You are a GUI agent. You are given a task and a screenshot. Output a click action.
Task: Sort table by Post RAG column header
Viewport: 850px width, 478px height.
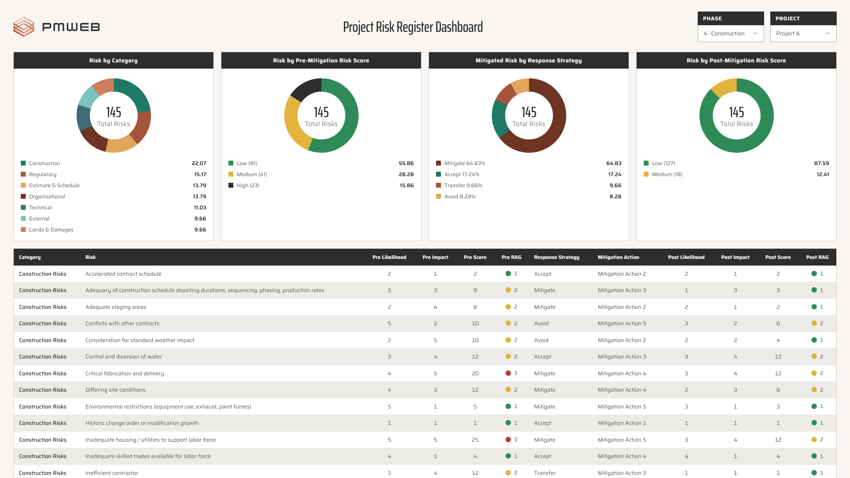coord(817,257)
